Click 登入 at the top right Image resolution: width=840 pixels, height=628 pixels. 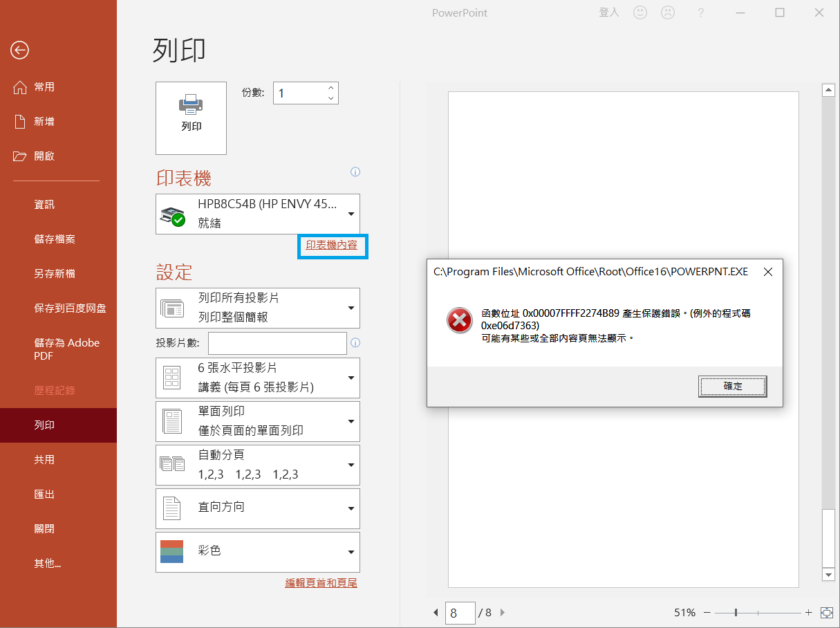click(609, 12)
